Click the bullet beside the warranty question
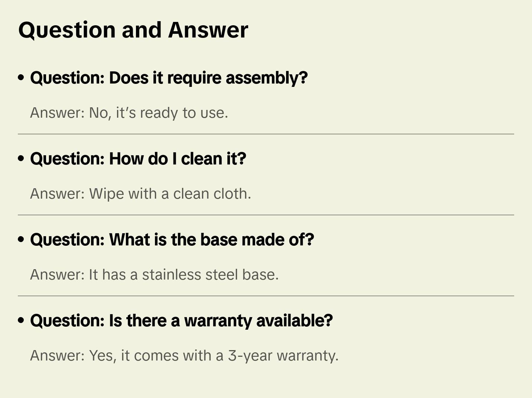 pos(21,320)
